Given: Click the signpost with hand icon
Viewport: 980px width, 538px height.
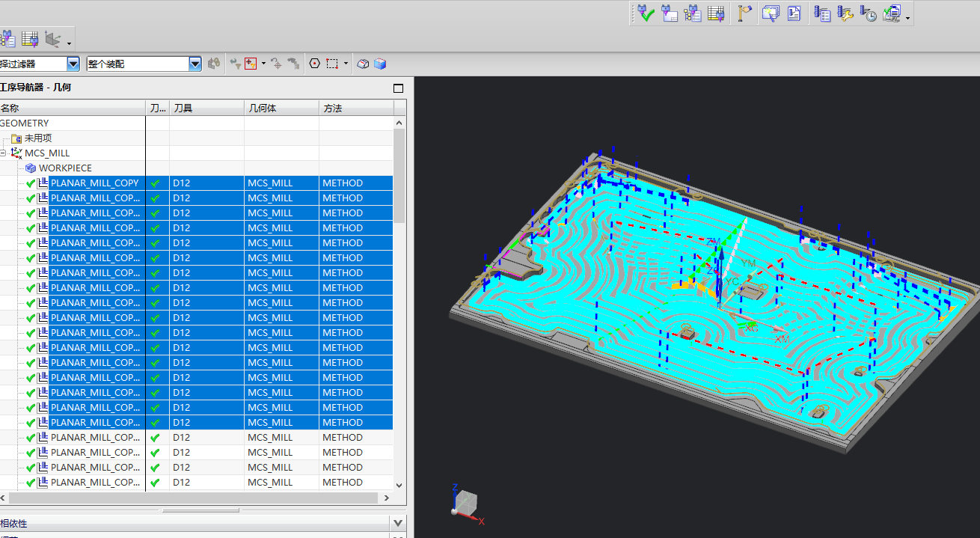Looking at the screenshot, I should (x=744, y=13).
